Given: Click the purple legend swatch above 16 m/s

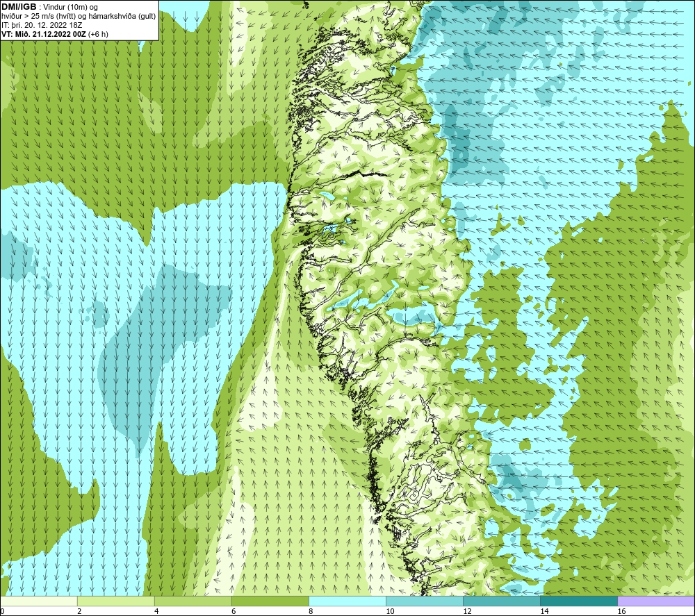Looking at the screenshot, I should point(656,601).
